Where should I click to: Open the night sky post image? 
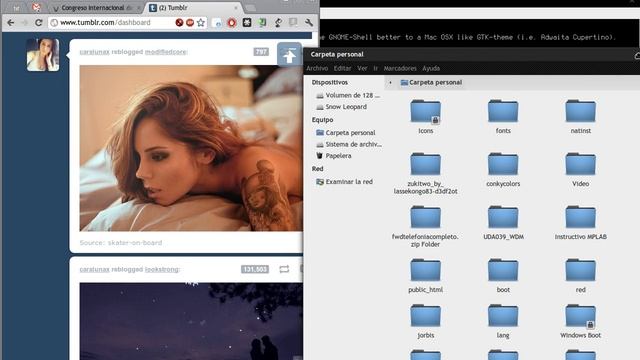coord(191,321)
